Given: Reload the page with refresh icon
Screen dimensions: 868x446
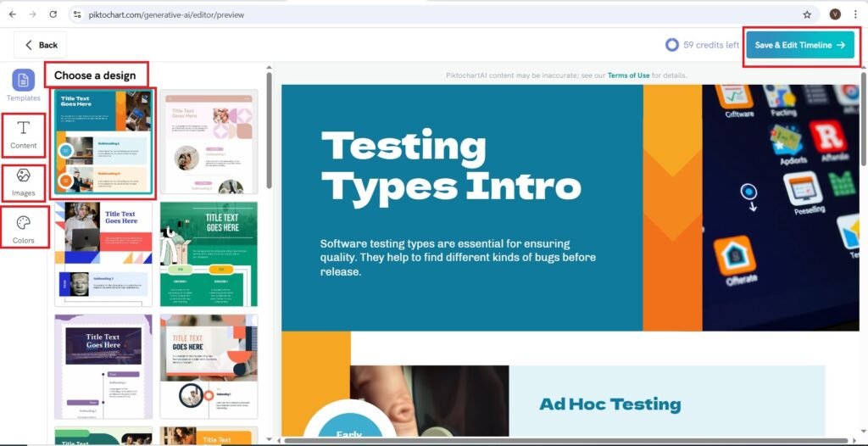Looking at the screenshot, I should pos(53,14).
